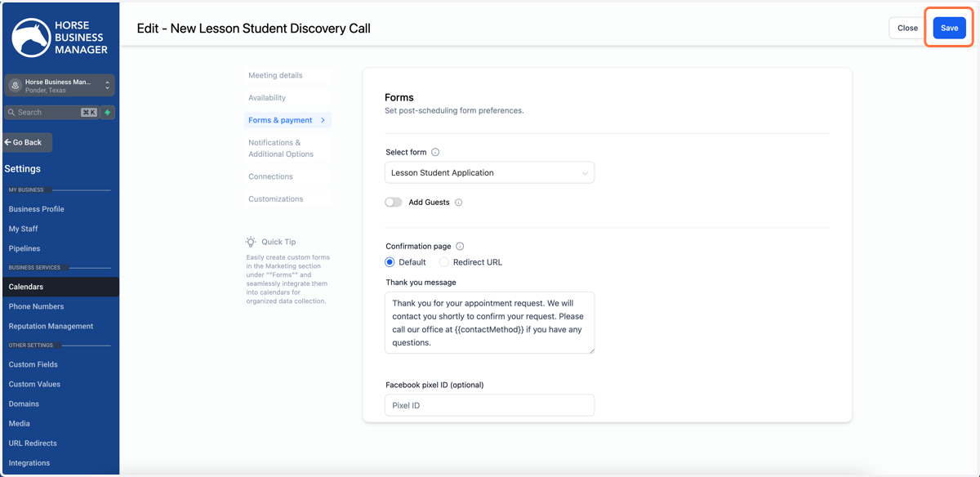Click the location avatar icon
Screen dimensions: 980x477
click(x=15, y=86)
